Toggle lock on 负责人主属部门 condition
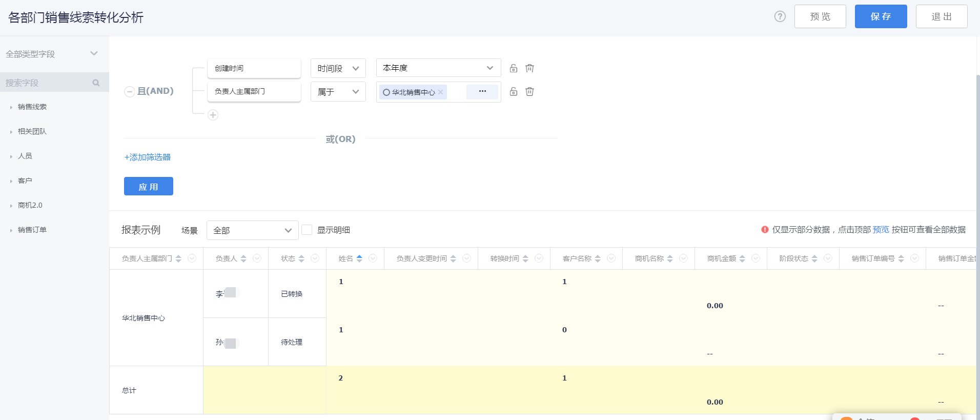The width and height of the screenshot is (980, 420). (x=514, y=92)
